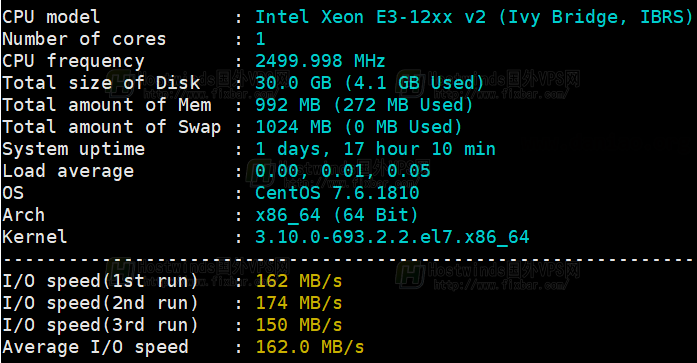Viewport: 697px width, 363px height.
Task: Click the Average I/O speed value 162.0 MB/s
Action: click(x=310, y=347)
